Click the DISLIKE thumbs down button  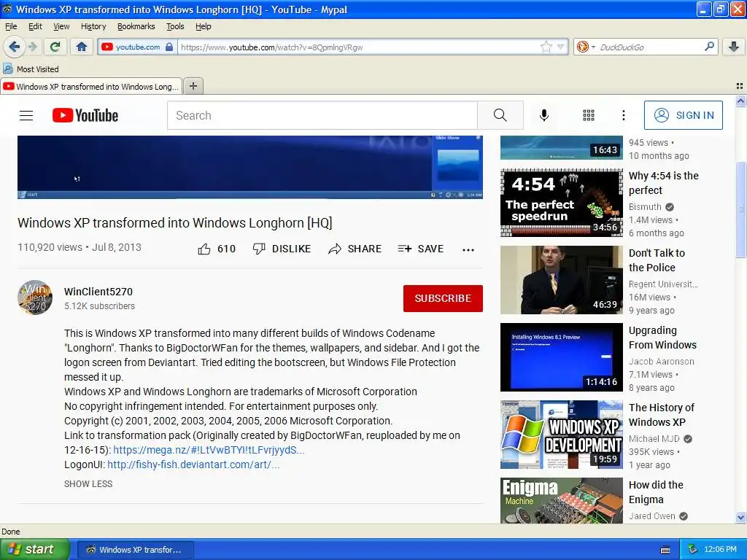282,249
